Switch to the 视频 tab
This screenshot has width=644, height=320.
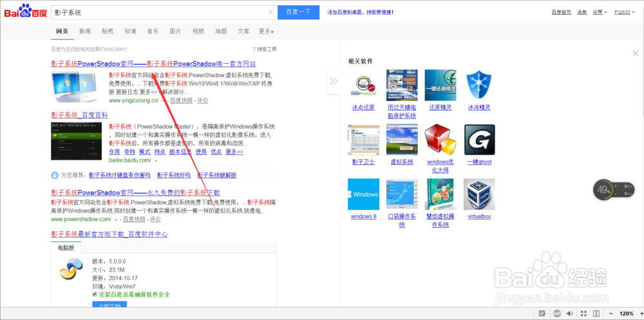pos(198,31)
